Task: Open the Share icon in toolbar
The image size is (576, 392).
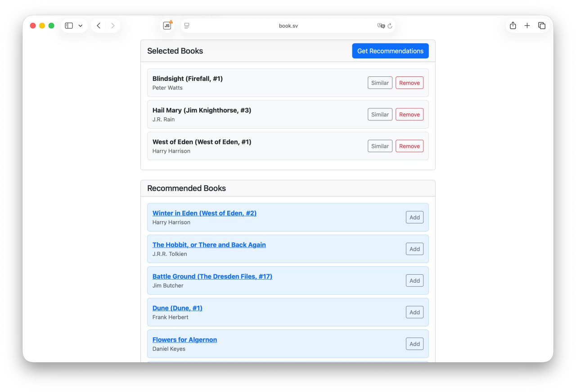Action: pos(513,26)
